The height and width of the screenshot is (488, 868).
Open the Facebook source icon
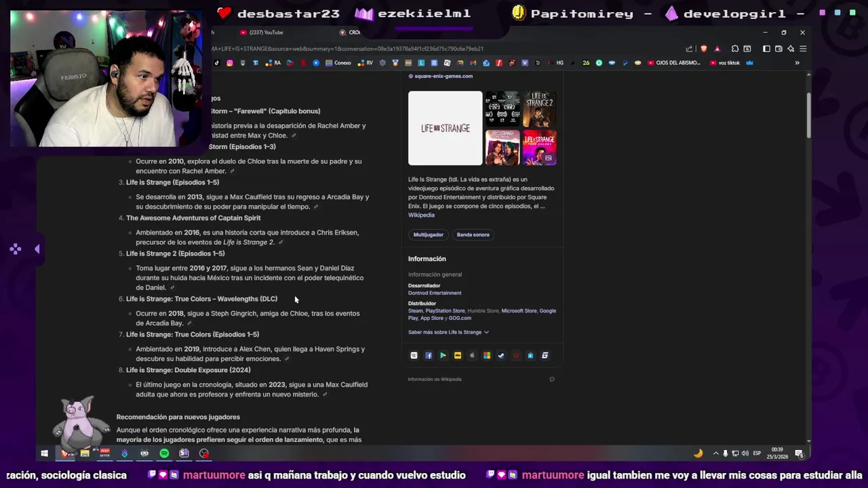tap(429, 355)
